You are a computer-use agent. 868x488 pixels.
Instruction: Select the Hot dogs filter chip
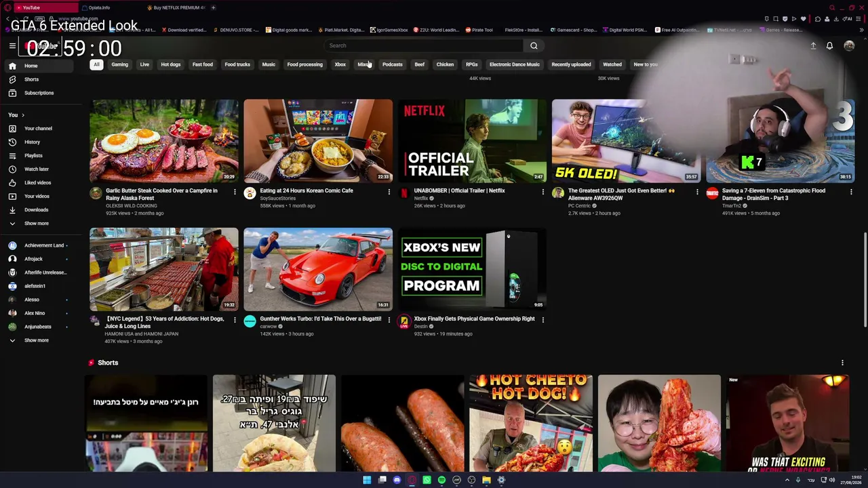pos(171,64)
